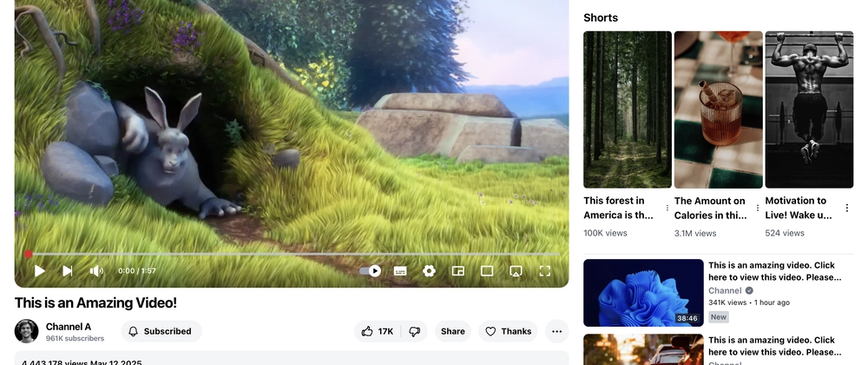Image resolution: width=868 pixels, height=365 pixels.
Task: Click the video title 'This is an Amazing Video!'
Action: click(95, 303)
